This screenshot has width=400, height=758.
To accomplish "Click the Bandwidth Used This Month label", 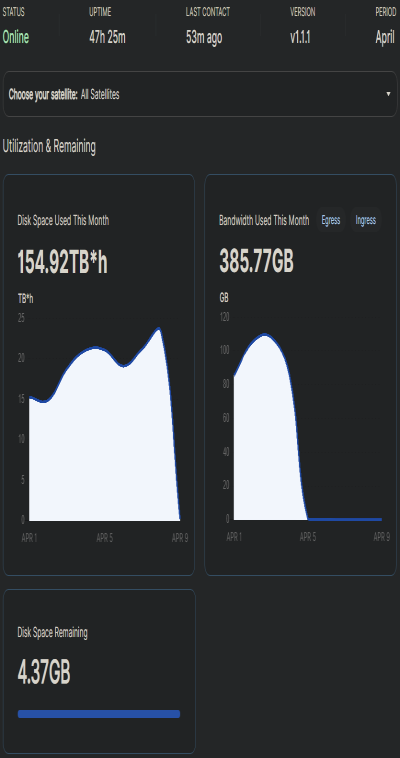I will point(264,221).
